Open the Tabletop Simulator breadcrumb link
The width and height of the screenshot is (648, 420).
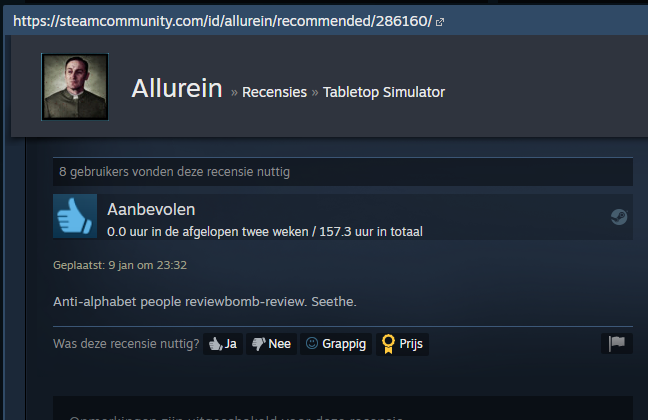384,92
